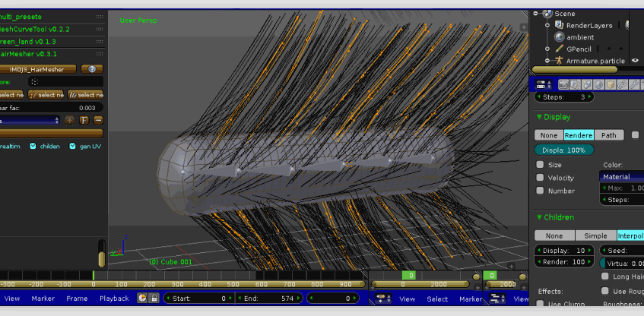Toggle visibility eye for Armature.particle

[x=636, y=61]
